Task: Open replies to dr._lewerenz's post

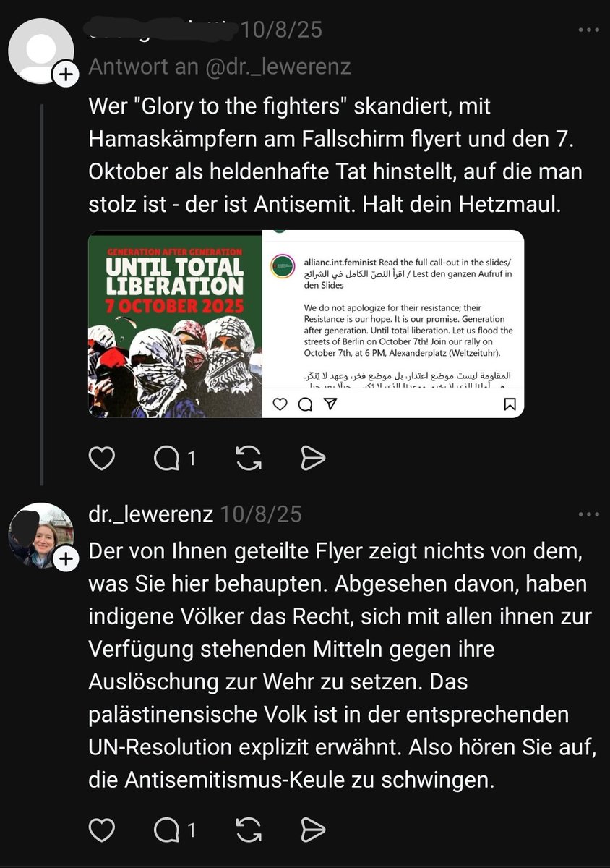Action: tap(174, 831)
